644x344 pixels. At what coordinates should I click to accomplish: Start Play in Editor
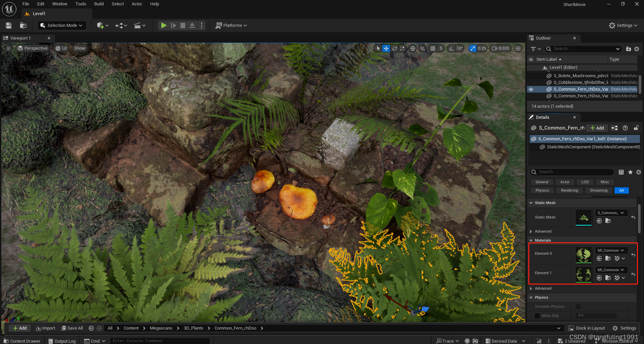[x=164, y=26]
